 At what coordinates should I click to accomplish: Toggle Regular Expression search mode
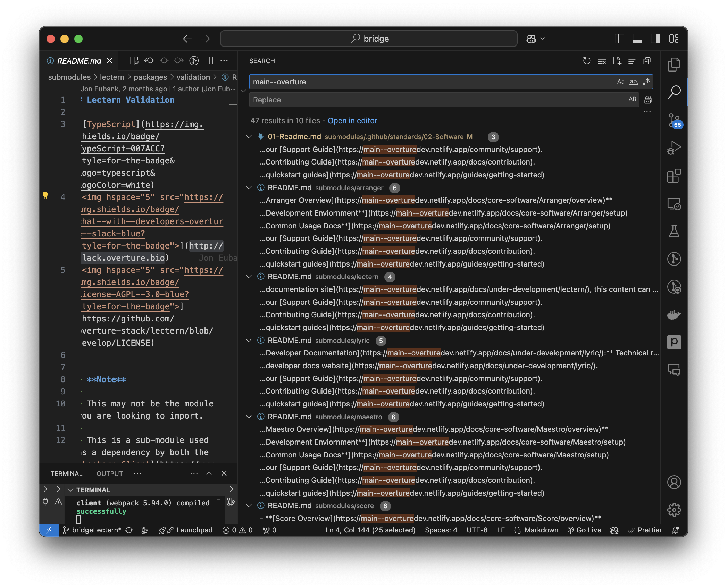[x=646, y=81]
